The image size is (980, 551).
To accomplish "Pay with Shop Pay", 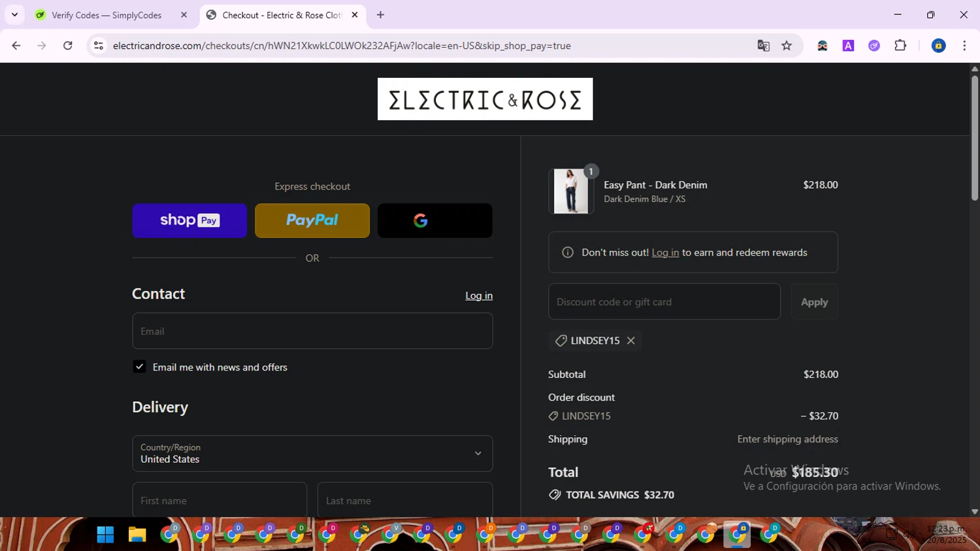I will (x=189, y=220).
